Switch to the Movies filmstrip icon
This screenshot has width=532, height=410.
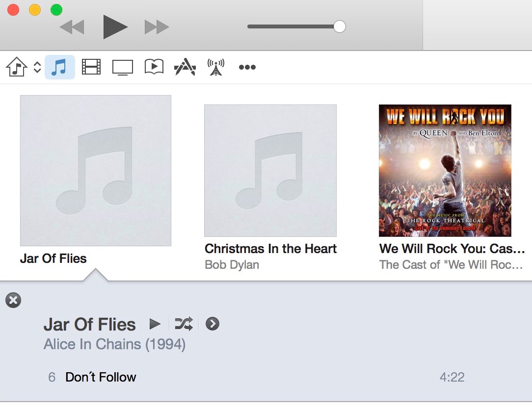coord(91,67)
